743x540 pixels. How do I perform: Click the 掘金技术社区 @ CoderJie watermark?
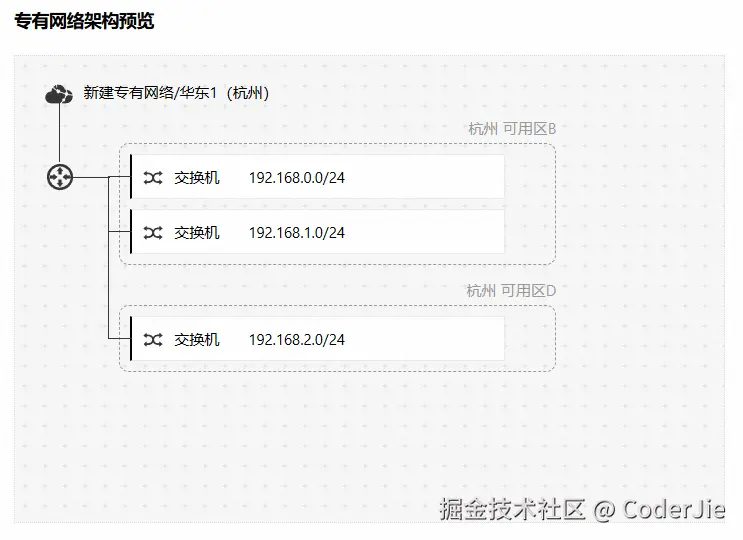(x=582, y=510)
